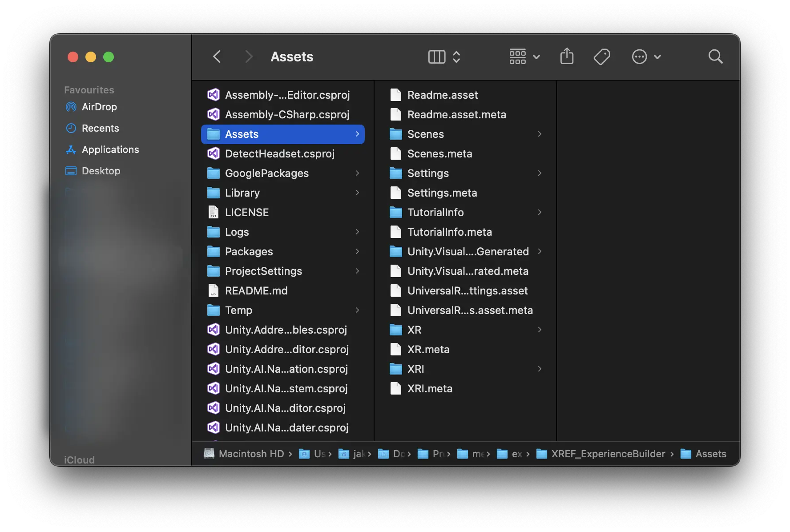The image size is (790, 532).
Task: Click XREF_ExperienceBuilder in the path bar
Action: pos(608,454)
